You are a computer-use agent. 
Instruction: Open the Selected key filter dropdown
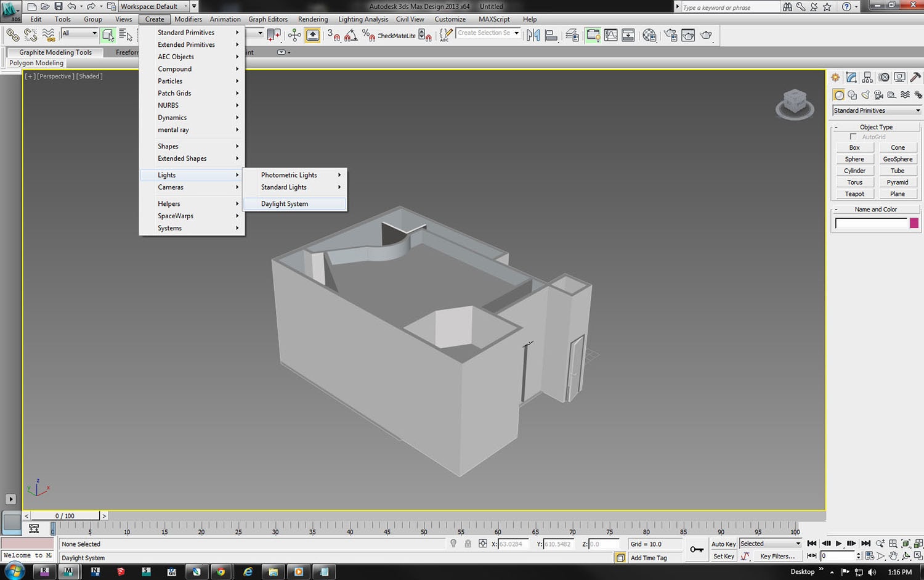point(770,544)
